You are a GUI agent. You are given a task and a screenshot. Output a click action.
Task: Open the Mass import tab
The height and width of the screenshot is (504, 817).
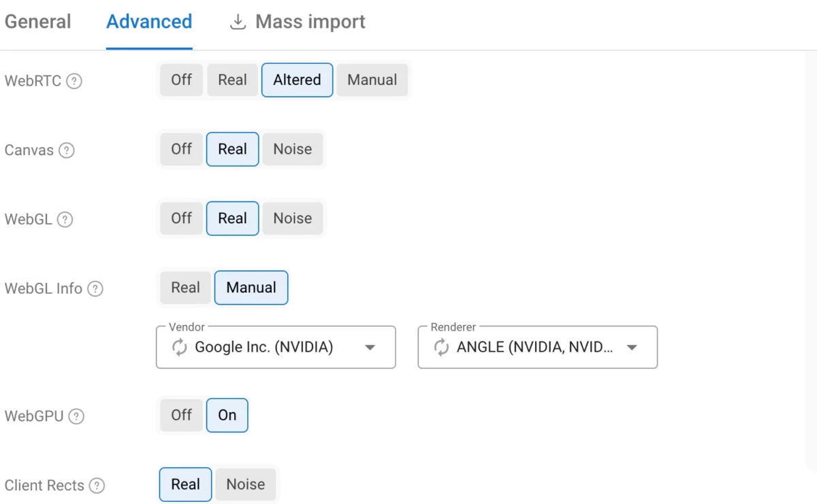pos(297,22)
